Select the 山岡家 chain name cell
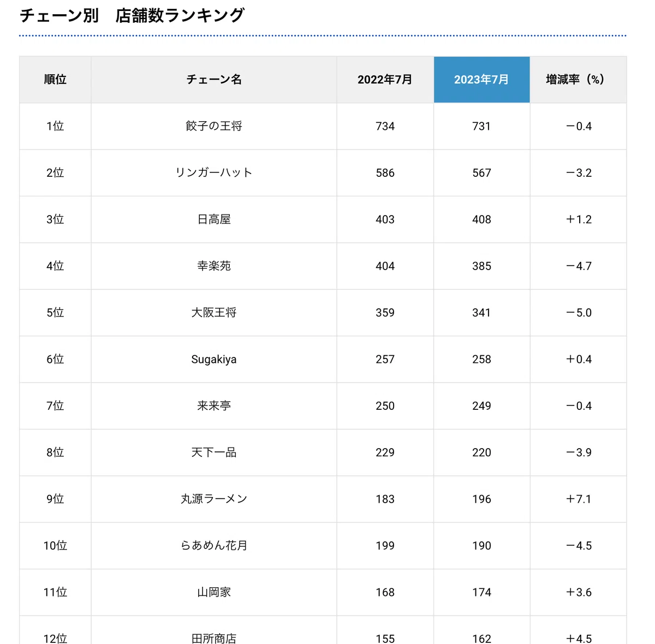This screenshot has height=644, width=655. click(214, 592)
